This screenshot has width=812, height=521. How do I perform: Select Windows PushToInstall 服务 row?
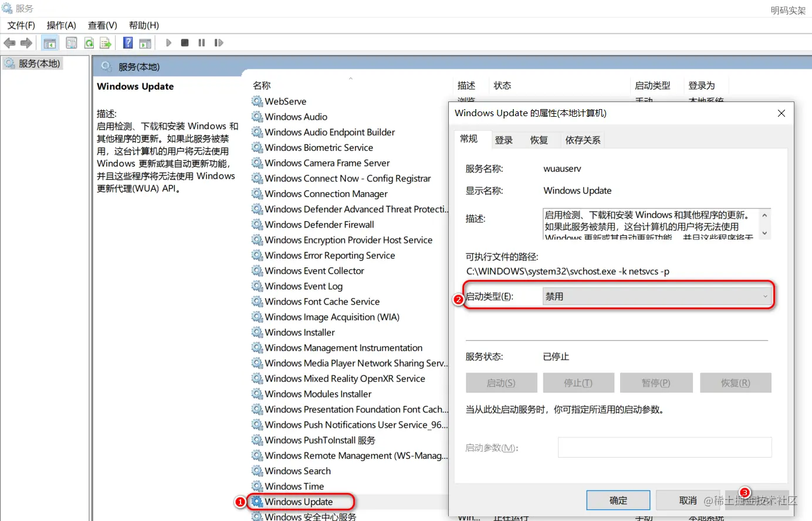(320, 440)
